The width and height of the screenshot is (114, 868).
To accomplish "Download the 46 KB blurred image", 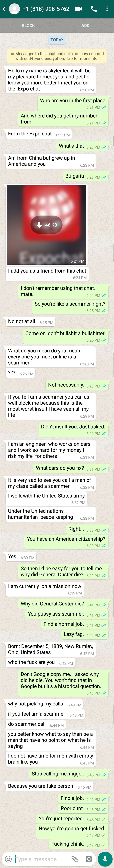I will [x=47, y=225].
